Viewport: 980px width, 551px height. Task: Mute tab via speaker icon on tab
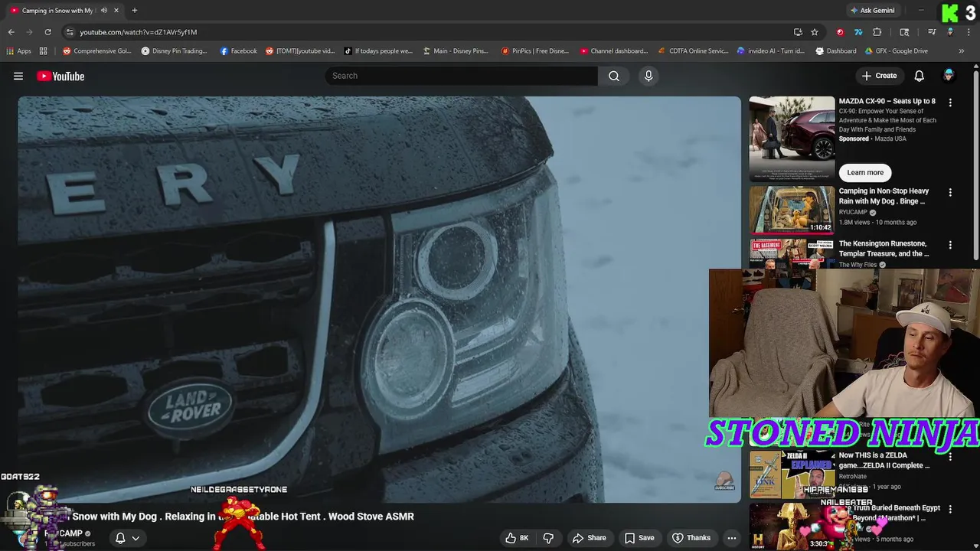104,11
